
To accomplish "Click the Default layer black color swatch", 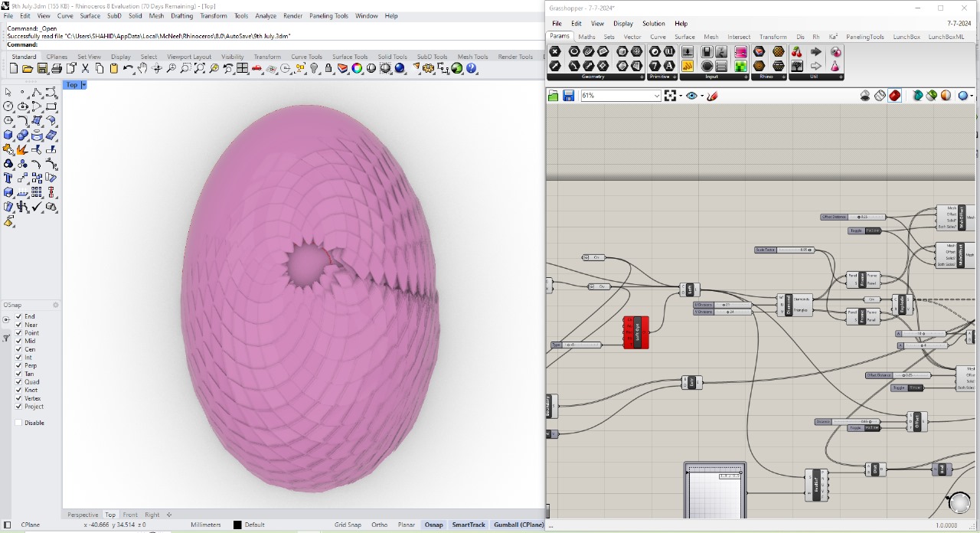I will click(x=237, y=525).
